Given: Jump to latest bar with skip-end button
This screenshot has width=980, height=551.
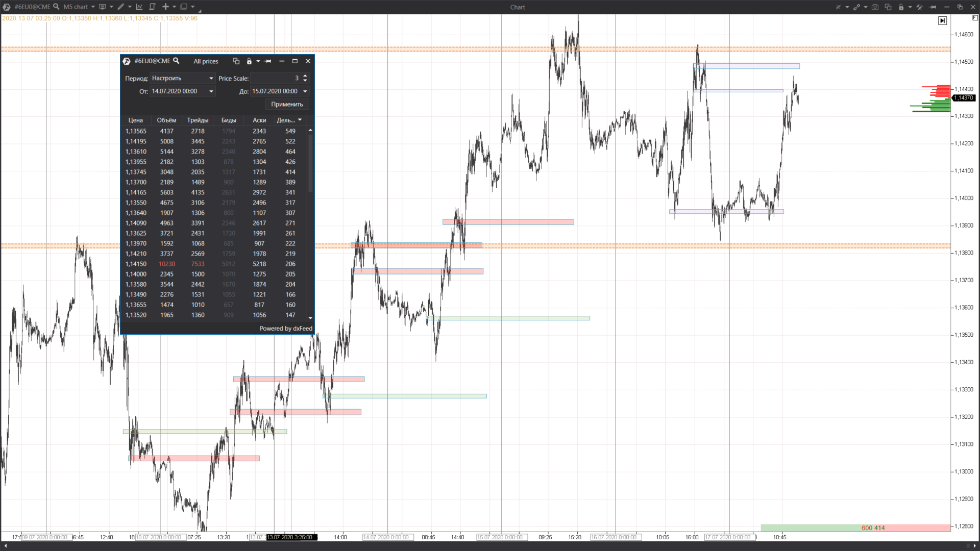Looking at the screenshot, I should 942,20.
